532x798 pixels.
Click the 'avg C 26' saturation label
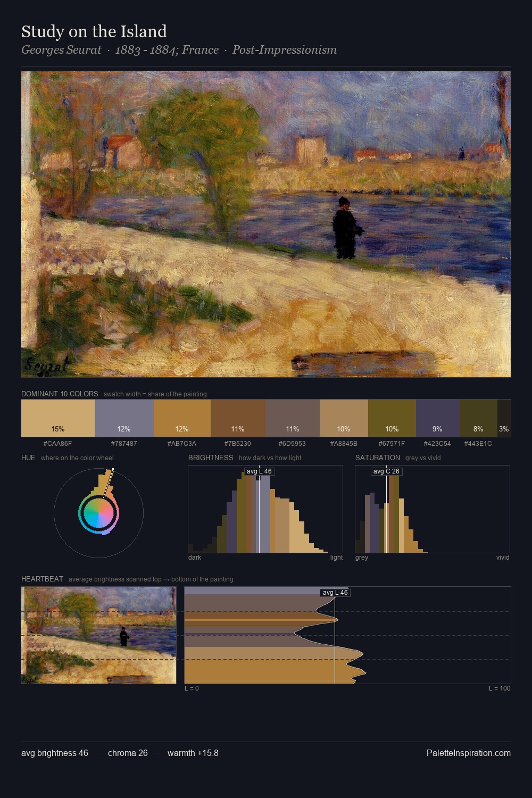pyautogui.click(x=386, y=471)
